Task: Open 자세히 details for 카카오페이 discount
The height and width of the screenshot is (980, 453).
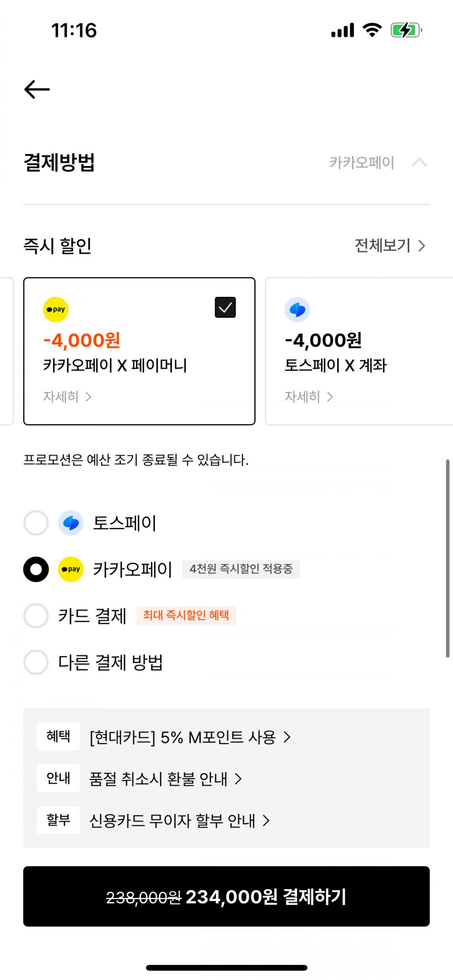Action: click(67, 397)
